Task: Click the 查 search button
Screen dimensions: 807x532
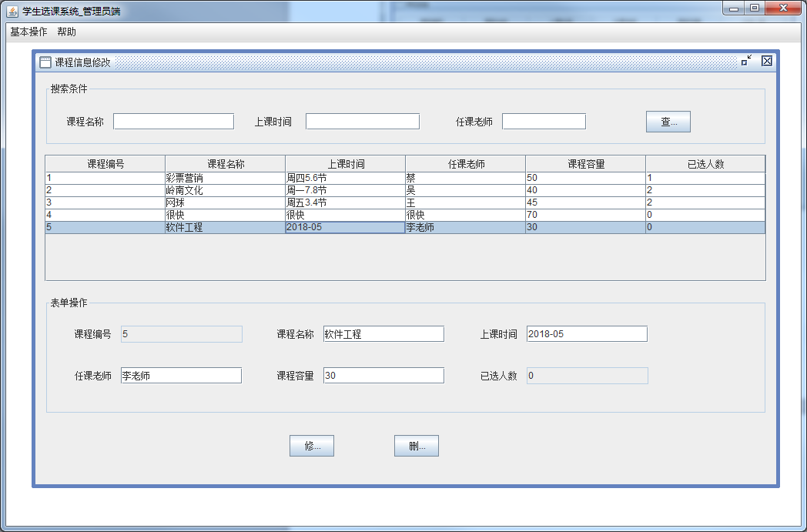Action: (x=667, y=121)
